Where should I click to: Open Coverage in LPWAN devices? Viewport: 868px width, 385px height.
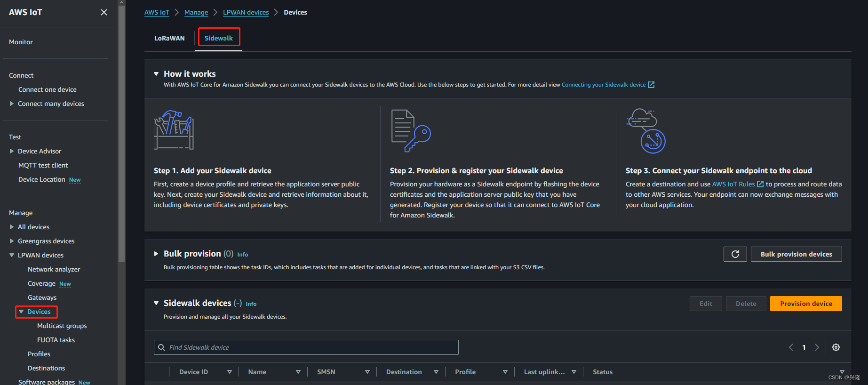coord(41,283)
